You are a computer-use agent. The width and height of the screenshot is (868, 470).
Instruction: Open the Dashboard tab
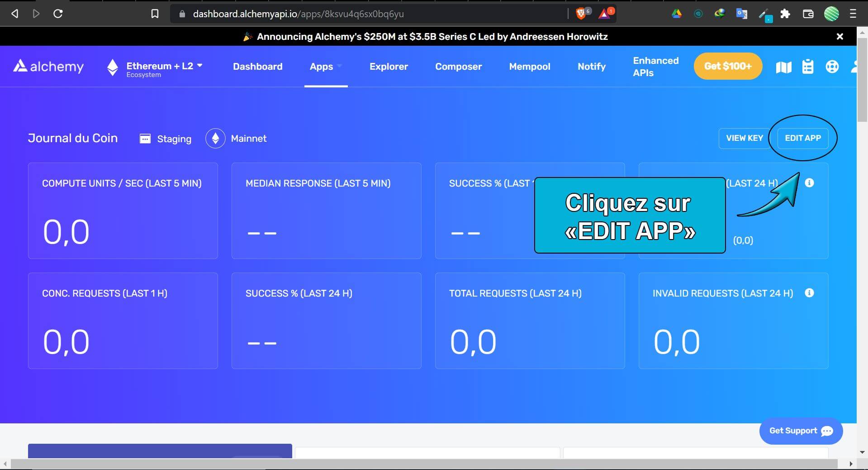point(257,67)
